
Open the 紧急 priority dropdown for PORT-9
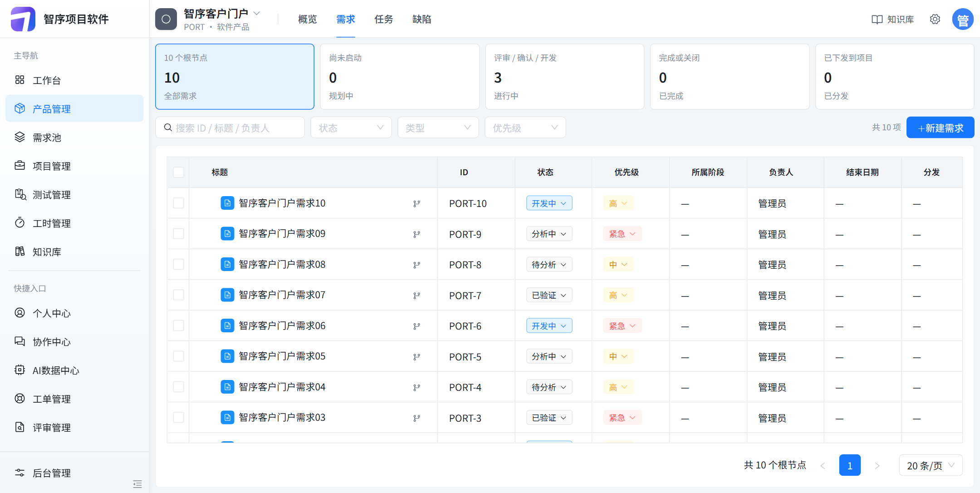[x=622, y=234]
